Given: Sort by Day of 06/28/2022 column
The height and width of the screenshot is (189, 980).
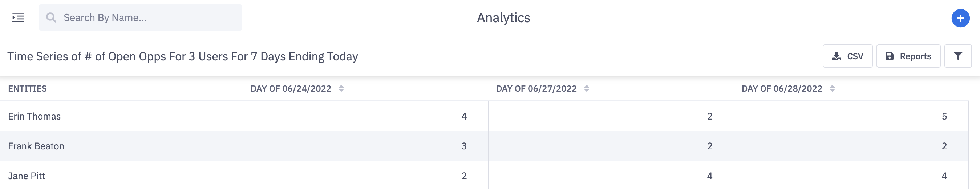Looking at the screenshot, I should pyautogui.click(x=832, y=89).
